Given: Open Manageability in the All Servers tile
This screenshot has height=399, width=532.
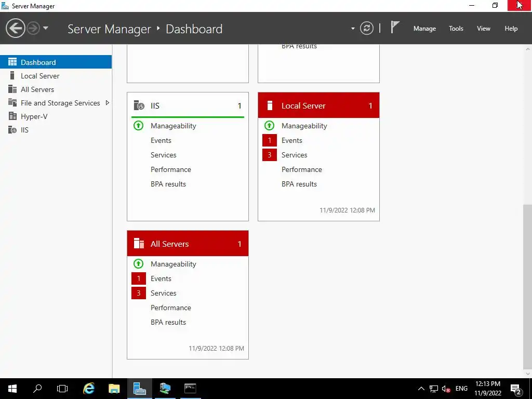Looking at the screenshot, I should point(174,264).
